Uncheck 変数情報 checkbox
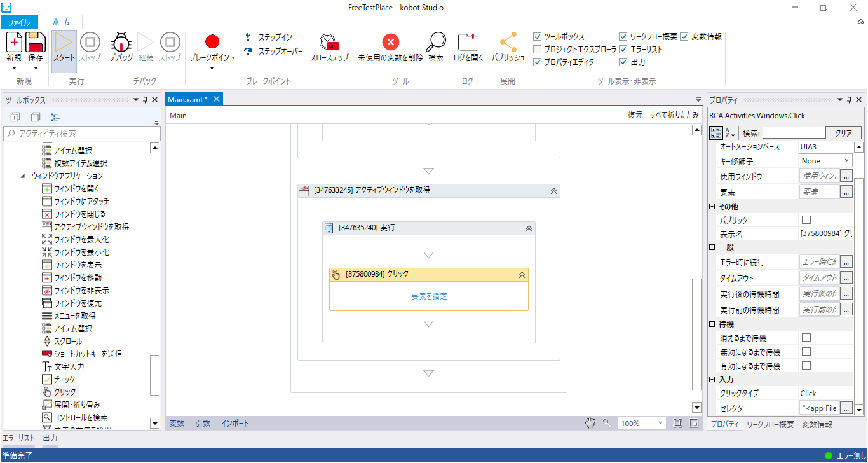Image resolution: width=868 pixels, height=463 pixels. click(684, 36)
